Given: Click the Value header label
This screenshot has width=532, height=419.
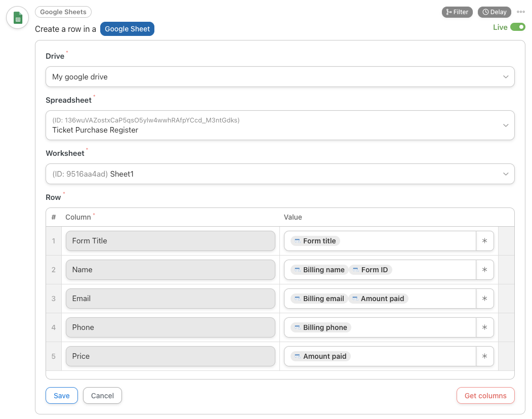Looking at the screenshot, I should pyautogui.click(x=293, y=217).
